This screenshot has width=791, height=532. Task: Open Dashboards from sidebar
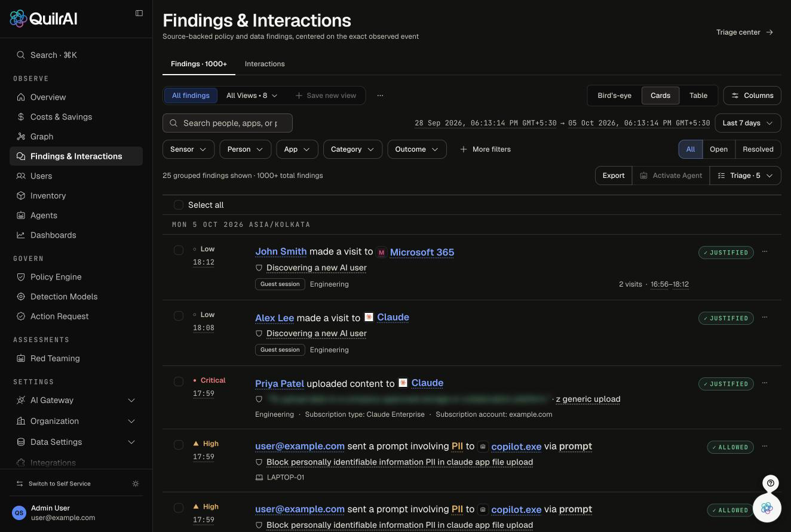(x=76, y=235)
